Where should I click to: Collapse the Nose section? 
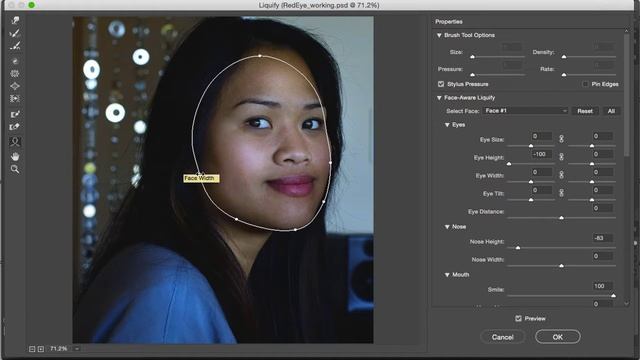(x=447, y=227)
